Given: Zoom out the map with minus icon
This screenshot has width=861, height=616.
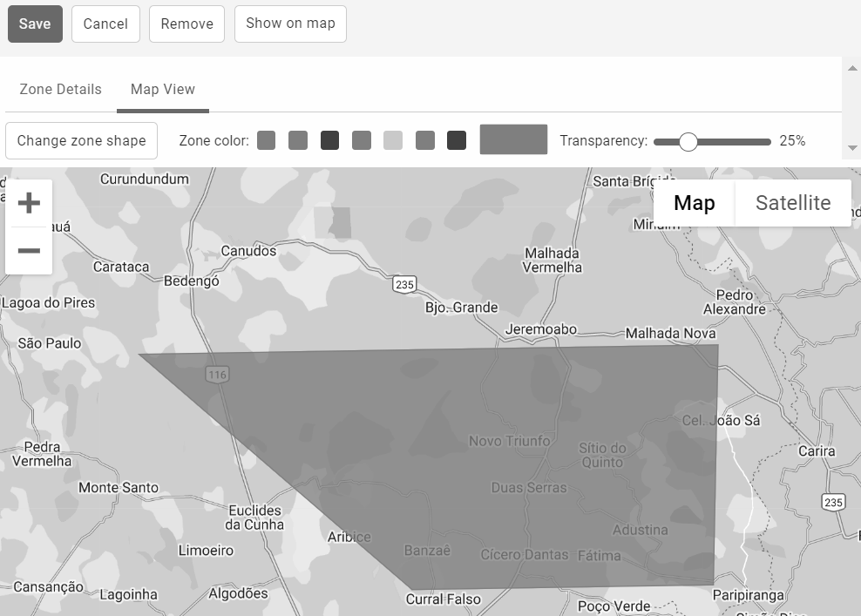Looking at the screenshot, I should (x=29, y=251).
